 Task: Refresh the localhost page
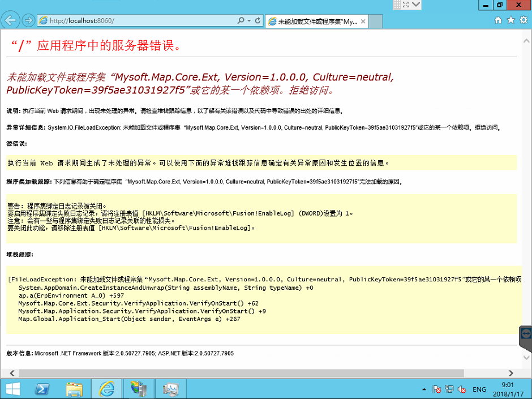tap(258, 20)
